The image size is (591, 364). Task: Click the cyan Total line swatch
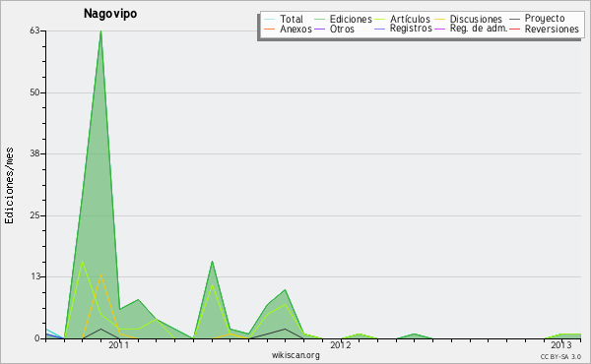(x=270, y=20)
